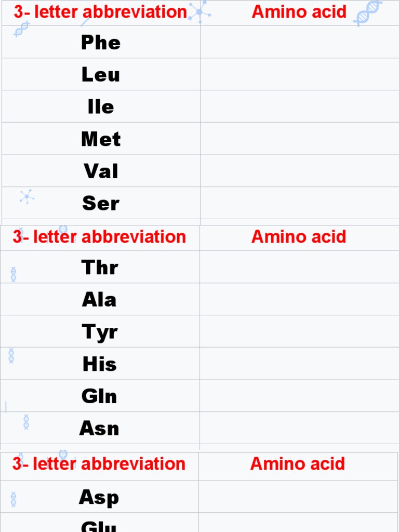
Task: Click the DNA helix icon beside top Amino acid header
Action: pyautogui.click(x=367, y=13)
